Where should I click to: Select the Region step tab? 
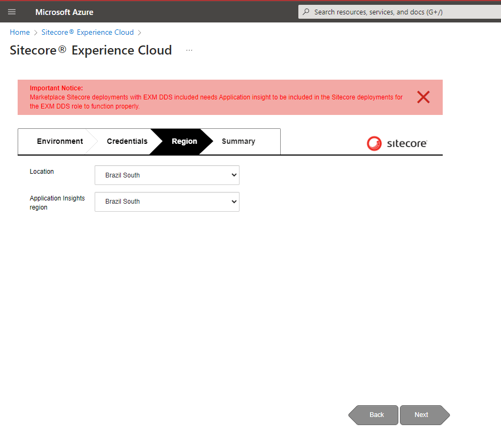(x=184, y=142)
